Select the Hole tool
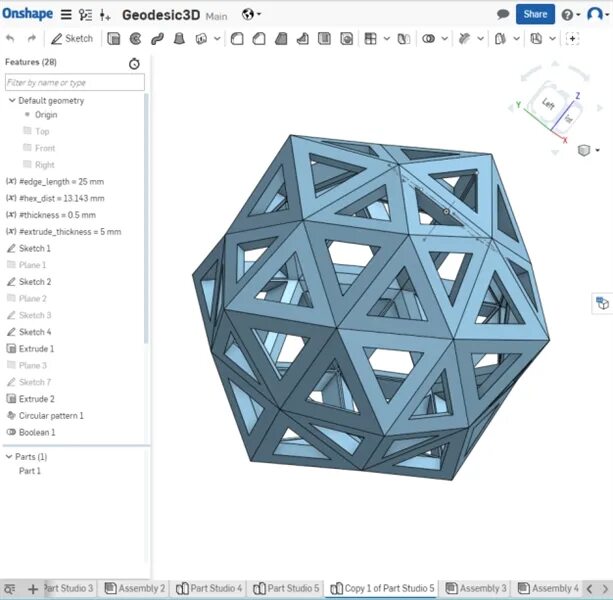The image size is (613, 600). [x=346, y=39]
